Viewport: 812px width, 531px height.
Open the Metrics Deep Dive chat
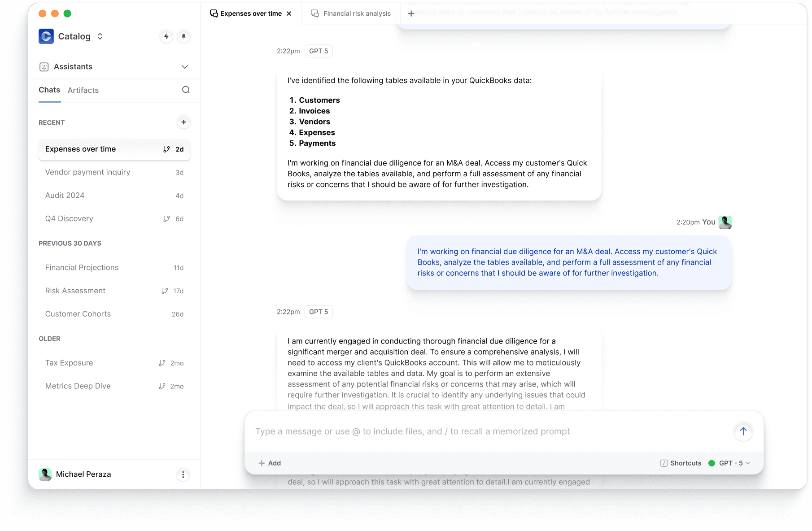(114, 387)
